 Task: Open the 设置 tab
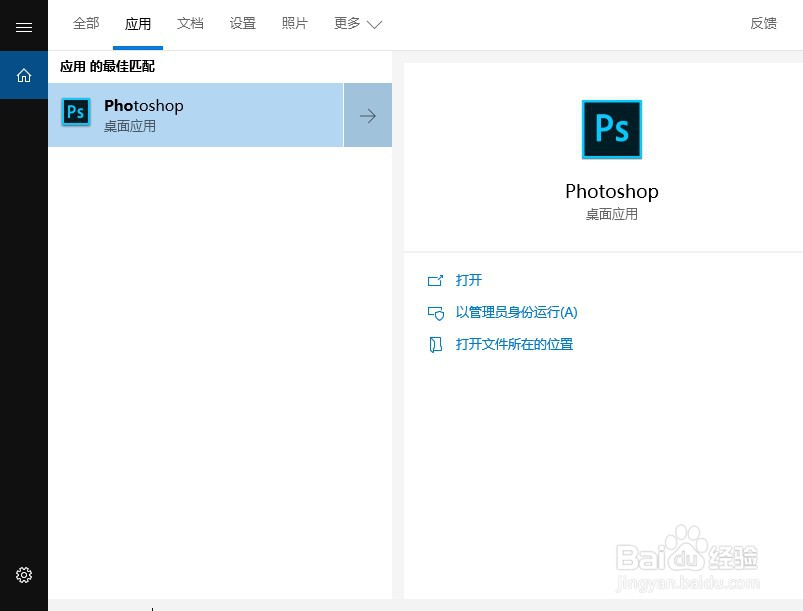click(242, 24)
